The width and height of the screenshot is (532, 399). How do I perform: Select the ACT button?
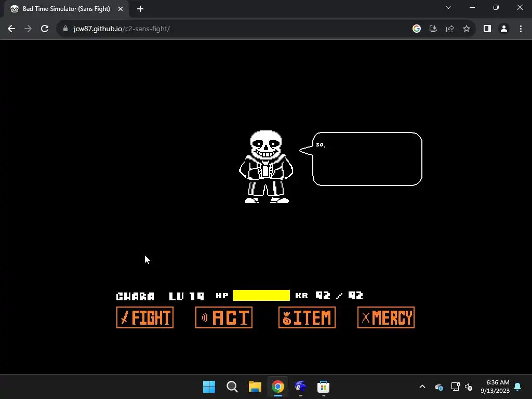pyautogui.click(x=224, y=317)
